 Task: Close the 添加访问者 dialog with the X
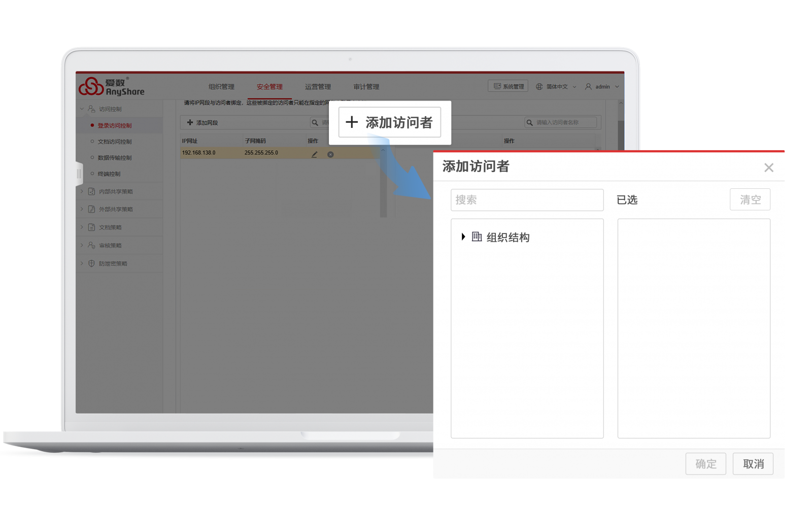[768, 167]
